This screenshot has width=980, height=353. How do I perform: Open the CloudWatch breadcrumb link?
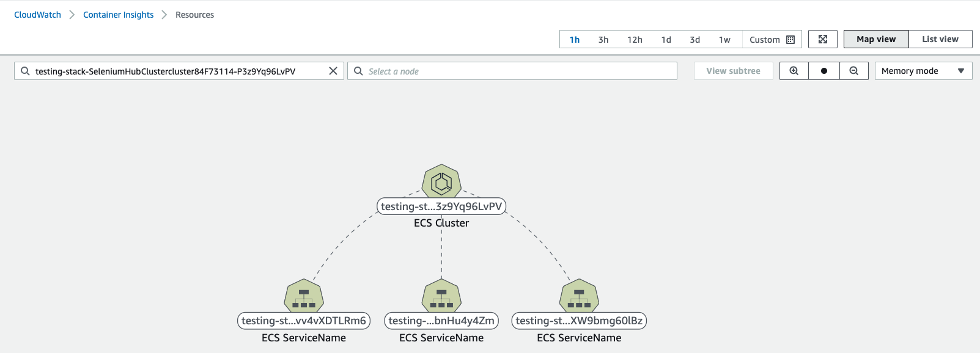point(37,15)
